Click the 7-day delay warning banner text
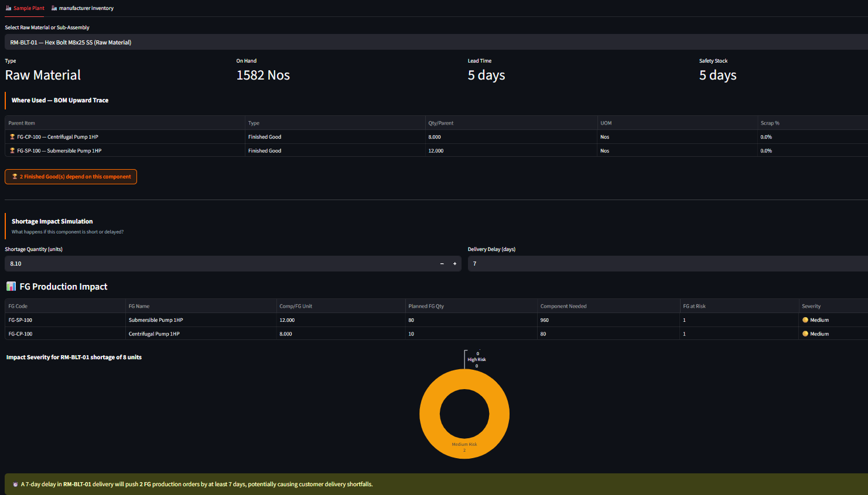868x495 pixels. click(x=197, y=484)
